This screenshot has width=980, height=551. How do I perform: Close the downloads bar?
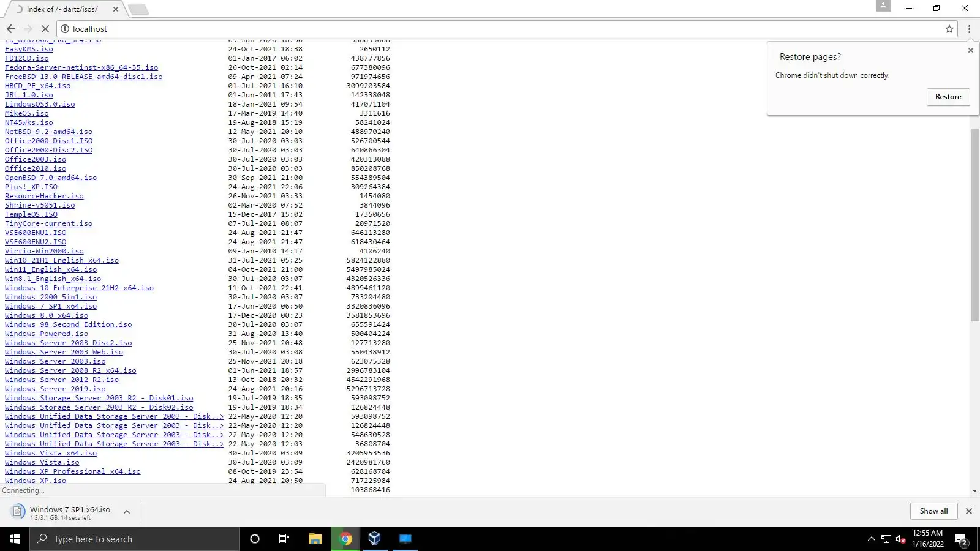pos(968,511)
